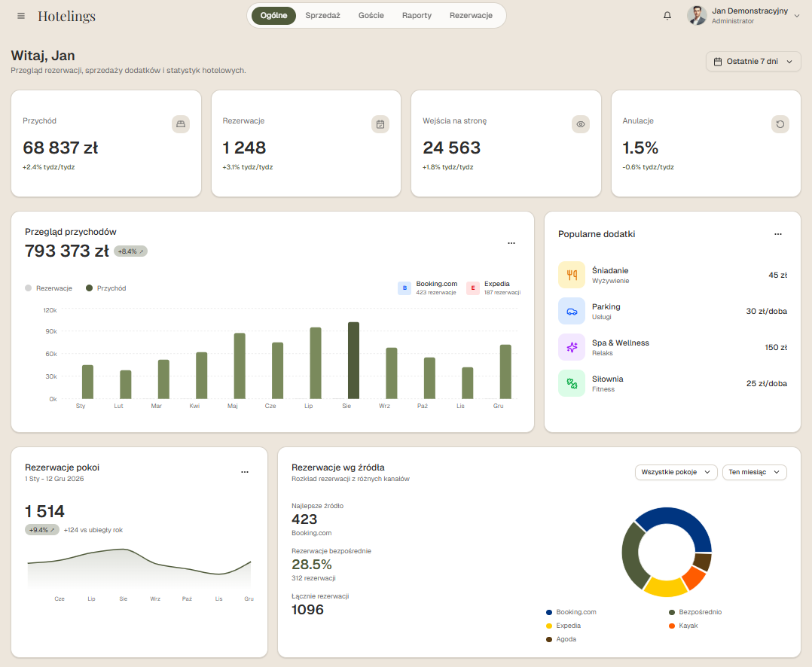Click the dark Sie bar in revenue chart
The image size is (812, 667).
353,361
